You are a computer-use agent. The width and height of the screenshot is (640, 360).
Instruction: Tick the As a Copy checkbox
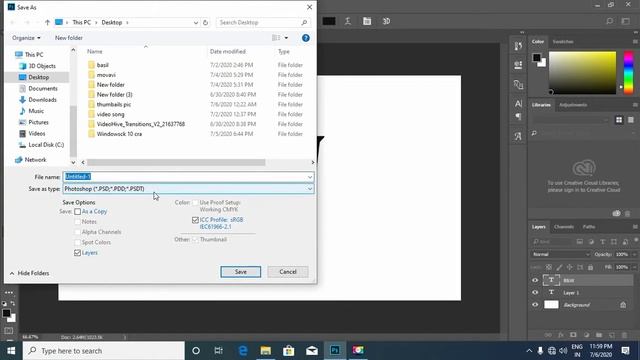pos(78,211)
